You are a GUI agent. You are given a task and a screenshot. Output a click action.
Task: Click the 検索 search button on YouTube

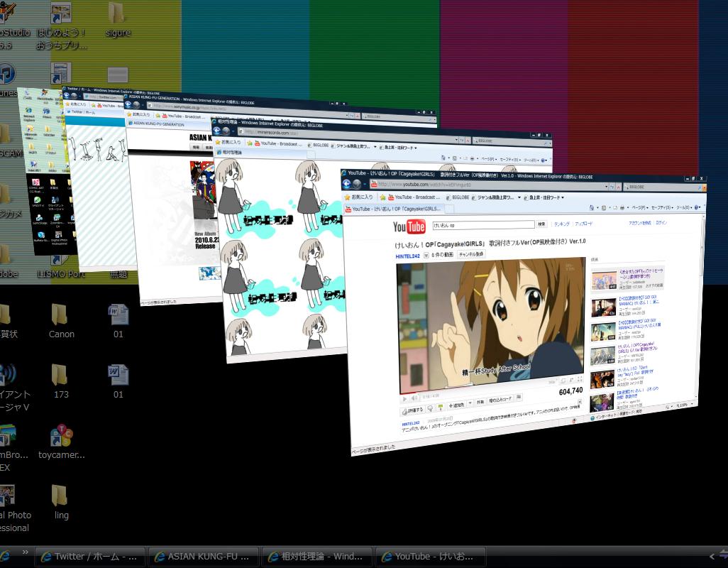541,224
